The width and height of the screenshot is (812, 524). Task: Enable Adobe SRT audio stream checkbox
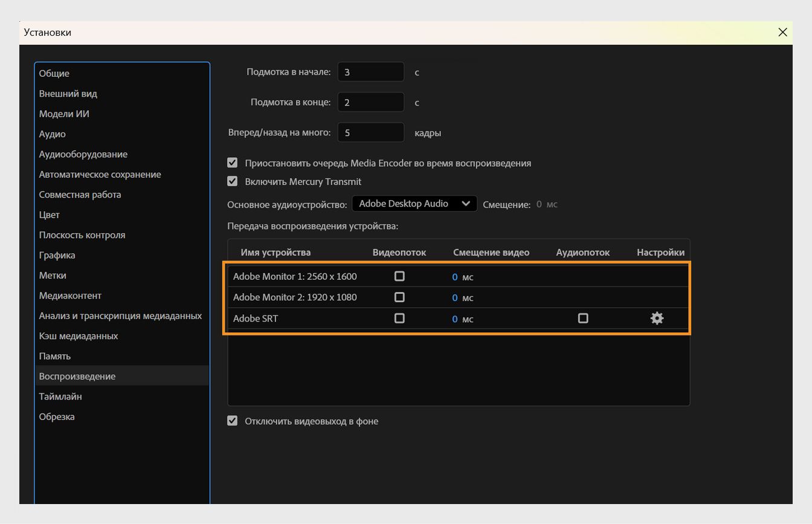[583, 318]
